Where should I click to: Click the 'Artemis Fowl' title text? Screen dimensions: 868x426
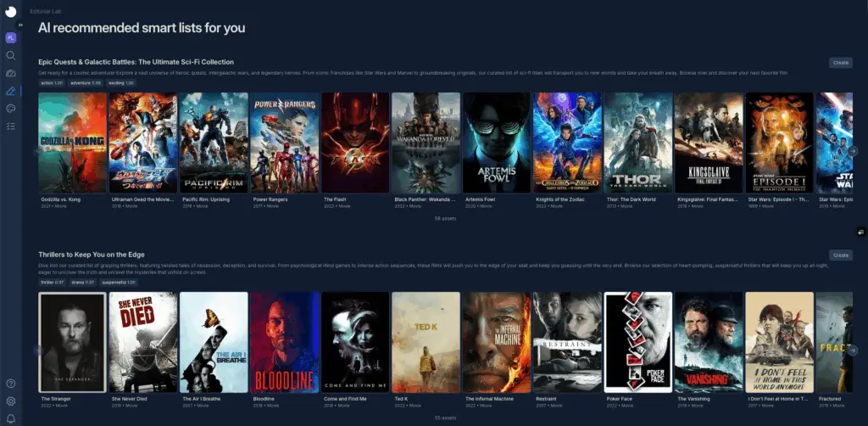click(x=481, y=199)
